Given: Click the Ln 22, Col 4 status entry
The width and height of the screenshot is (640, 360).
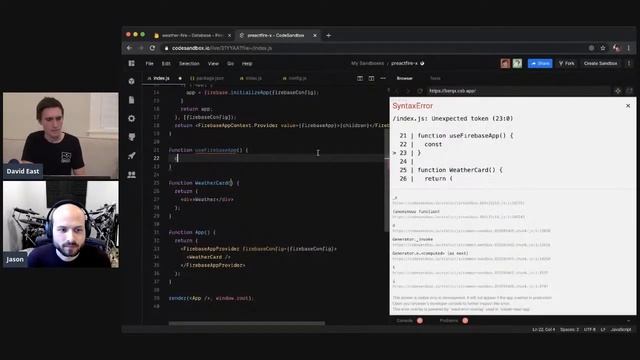Looking at the screenshot, I should (x=544, y=329).
